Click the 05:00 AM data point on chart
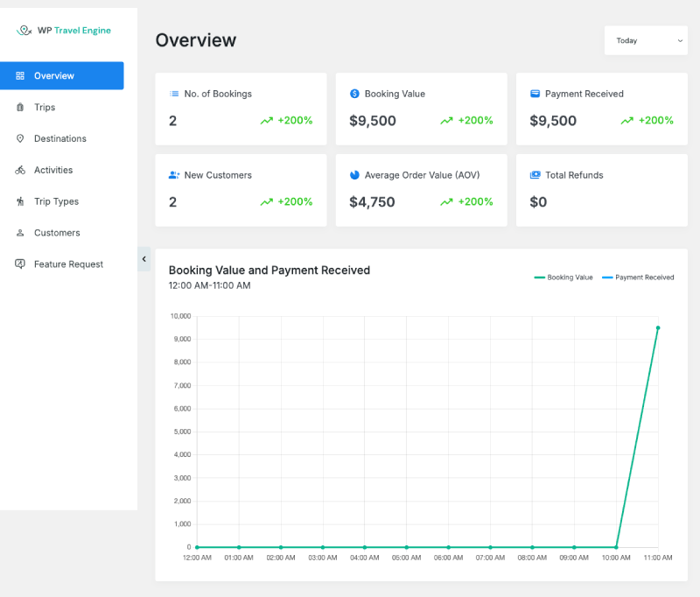Viewport: 700px width, 597px height. [x=406, y=547]
